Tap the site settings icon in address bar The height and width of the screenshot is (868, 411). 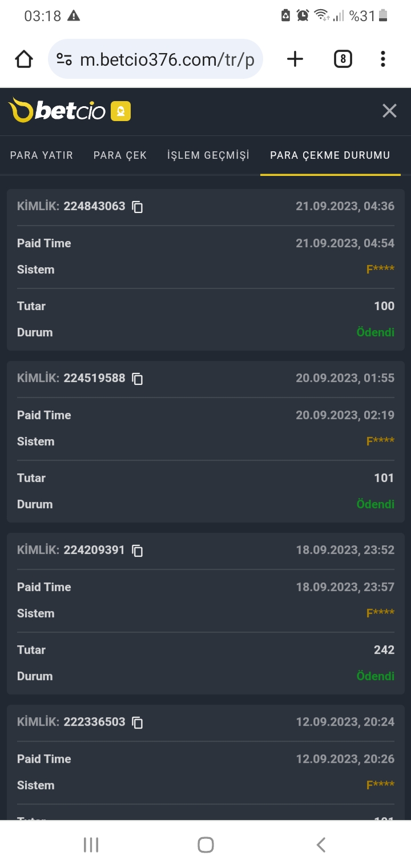click(64, 59)
